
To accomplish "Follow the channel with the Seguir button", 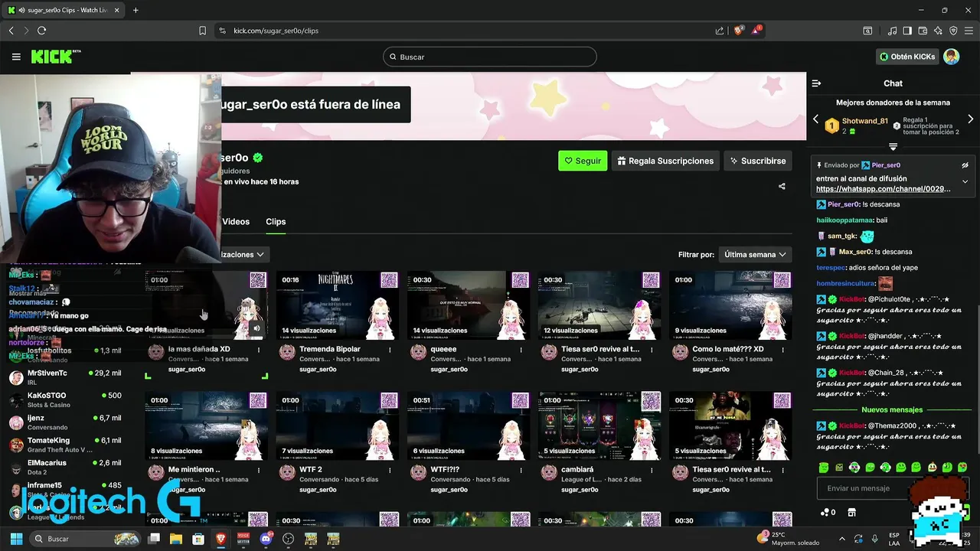I will [x=583, y=161].
